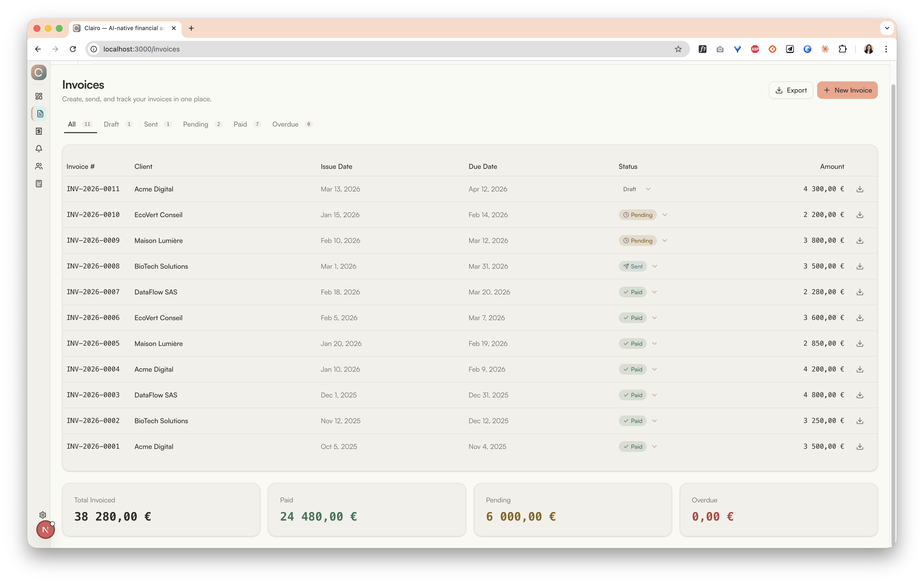924x584 pixels.
Task: Open the notifications bell in sidebar
Action: 39,149
